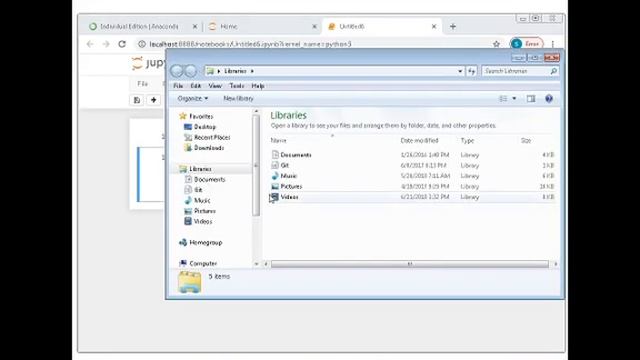Open a new Chrome tab
Image resolution: width=640 pixels, height=360 pixels.
453,27
